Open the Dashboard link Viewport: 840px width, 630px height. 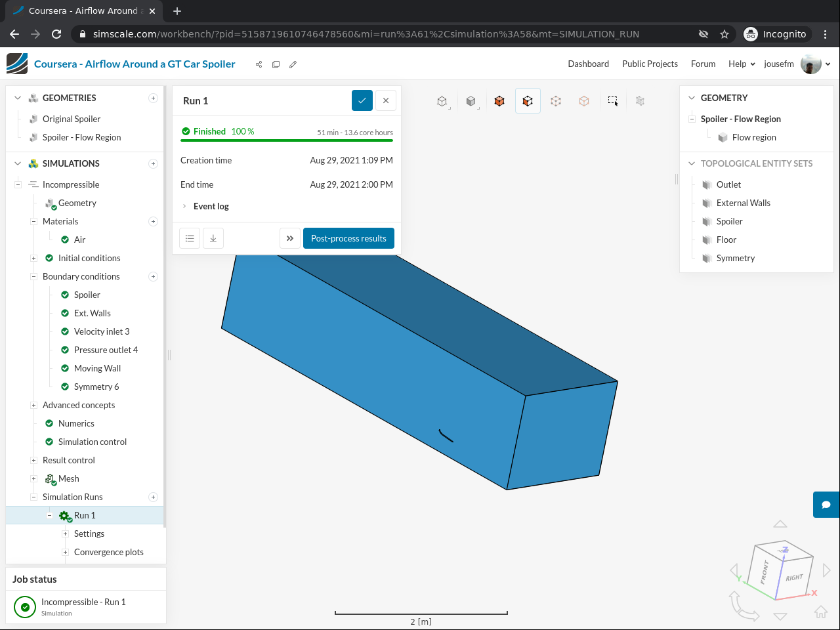coord(588,64)
